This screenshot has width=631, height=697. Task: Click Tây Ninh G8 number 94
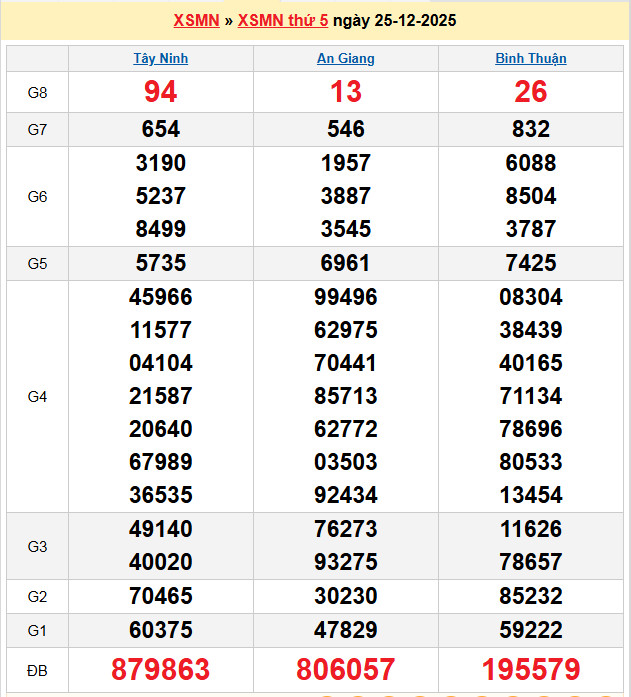[160, 92]
